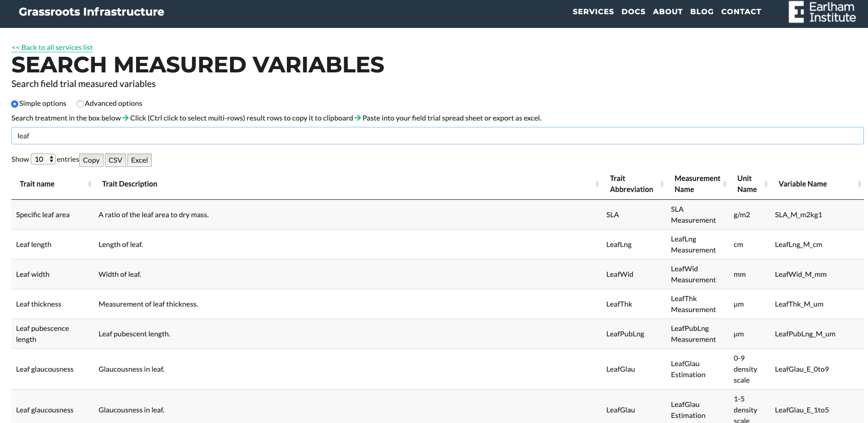The width and height of the screenshot is (868, 423).
Task: Click description 'Leaf pubescent length.'
Action: click(134, 334)
